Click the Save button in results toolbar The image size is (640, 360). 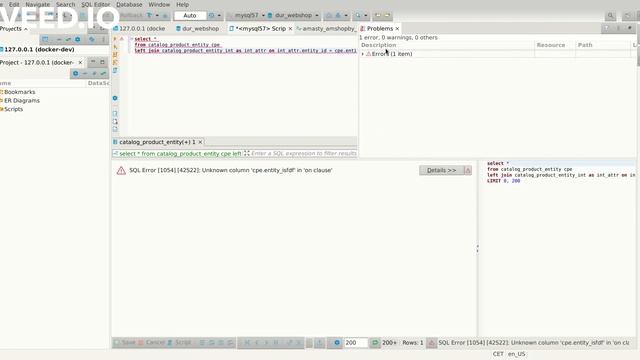point(125,343)
